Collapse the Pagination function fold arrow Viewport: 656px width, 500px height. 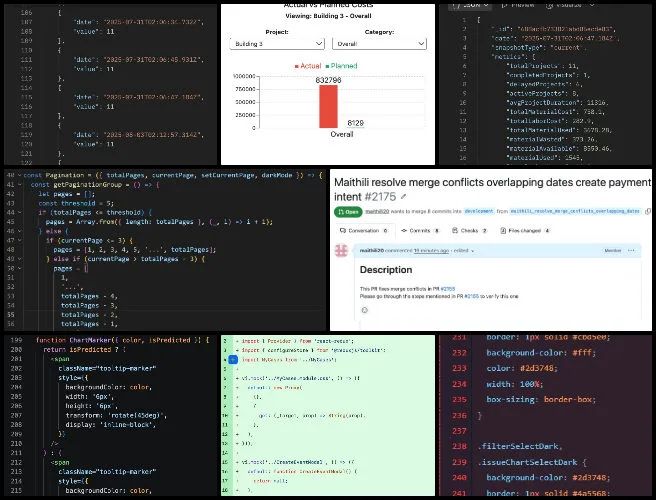pyautogui.click(x=20, y=173)
